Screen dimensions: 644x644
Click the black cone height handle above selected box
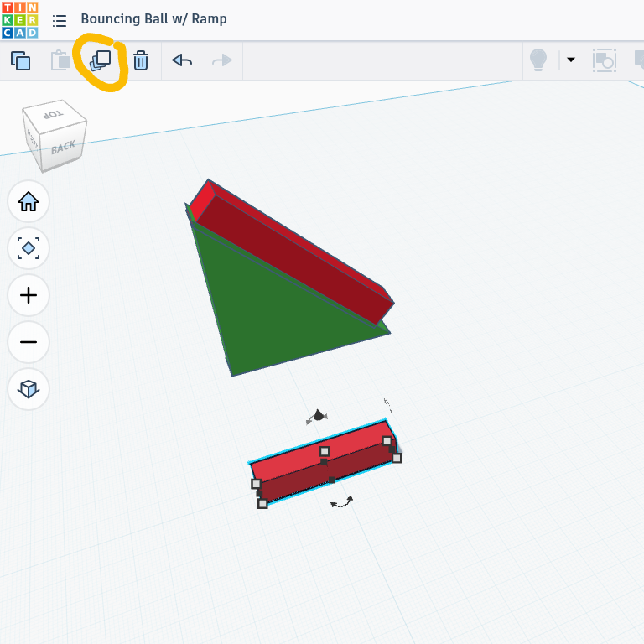(x=319, y=415)
